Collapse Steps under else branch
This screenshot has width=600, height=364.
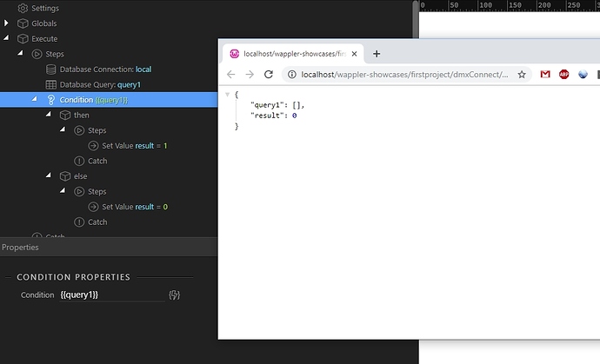click(x=63, y=191)
